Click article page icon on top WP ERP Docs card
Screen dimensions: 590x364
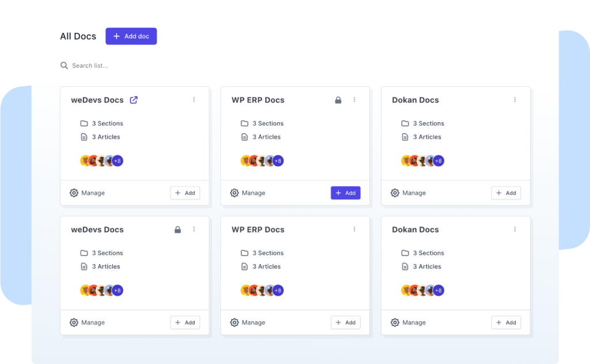244,137
